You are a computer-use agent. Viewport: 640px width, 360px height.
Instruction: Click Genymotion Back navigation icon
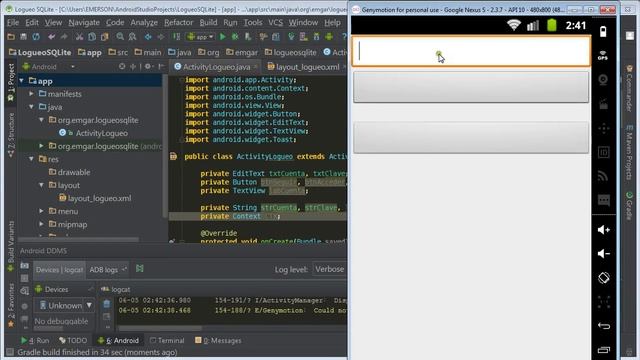[604, 326]
